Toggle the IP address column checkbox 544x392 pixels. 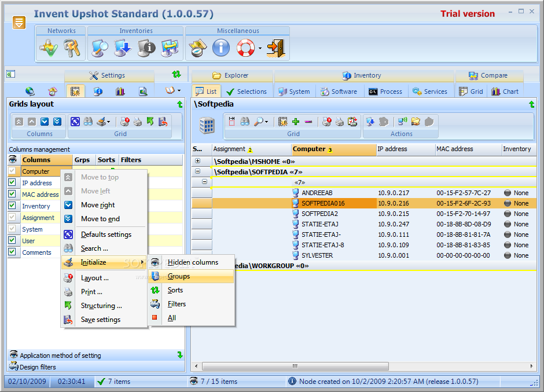(12, 182)
